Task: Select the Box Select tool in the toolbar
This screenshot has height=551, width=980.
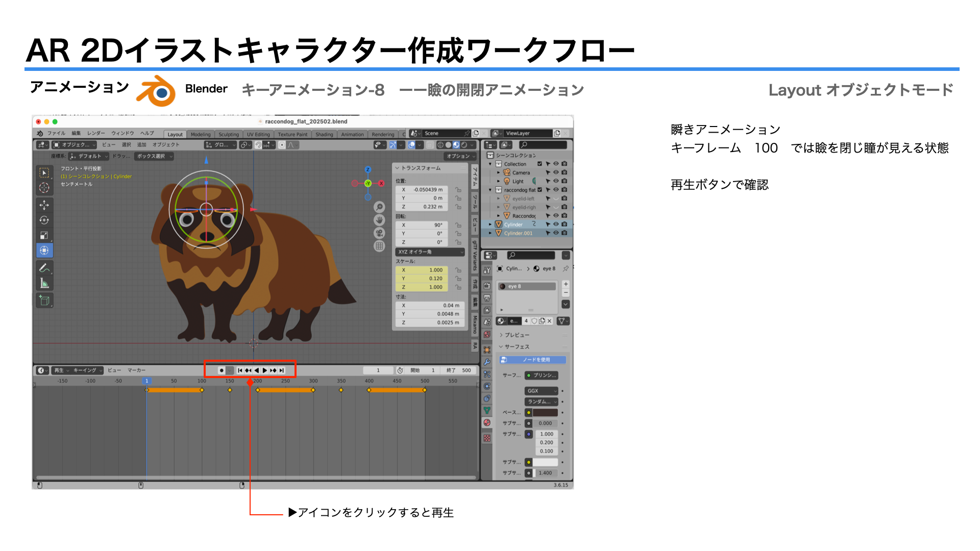Action: point(44,173)
